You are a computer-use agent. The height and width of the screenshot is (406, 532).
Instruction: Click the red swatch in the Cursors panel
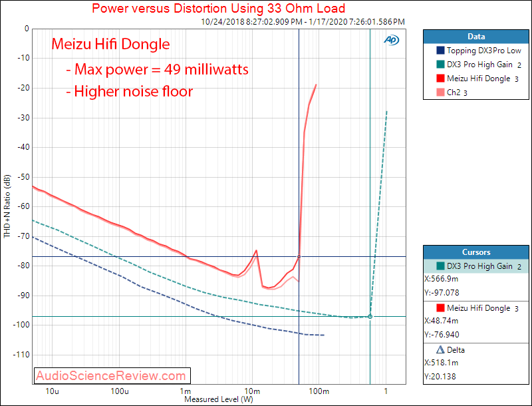(440, 308)
